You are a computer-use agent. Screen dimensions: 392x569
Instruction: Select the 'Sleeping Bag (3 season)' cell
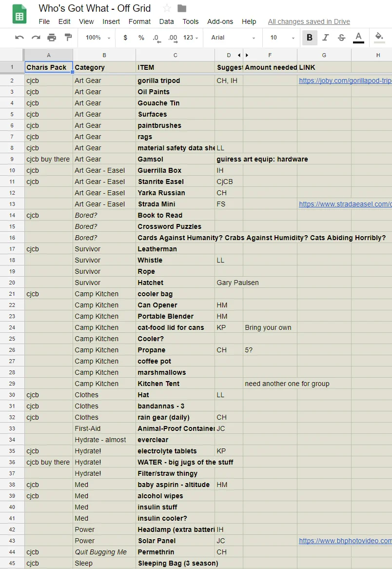tap(177, 563)
